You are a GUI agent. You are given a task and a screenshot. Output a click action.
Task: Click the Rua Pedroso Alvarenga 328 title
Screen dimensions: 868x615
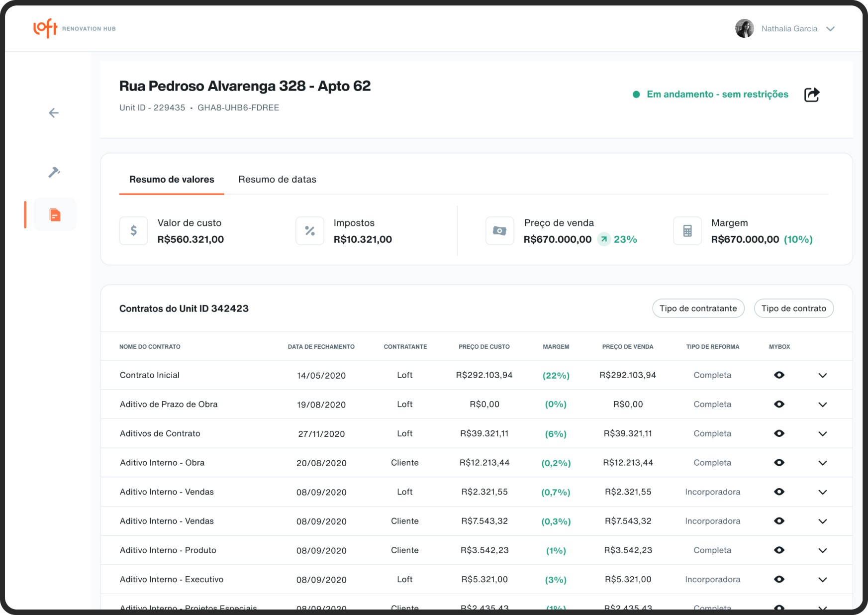tap(245, 86)
